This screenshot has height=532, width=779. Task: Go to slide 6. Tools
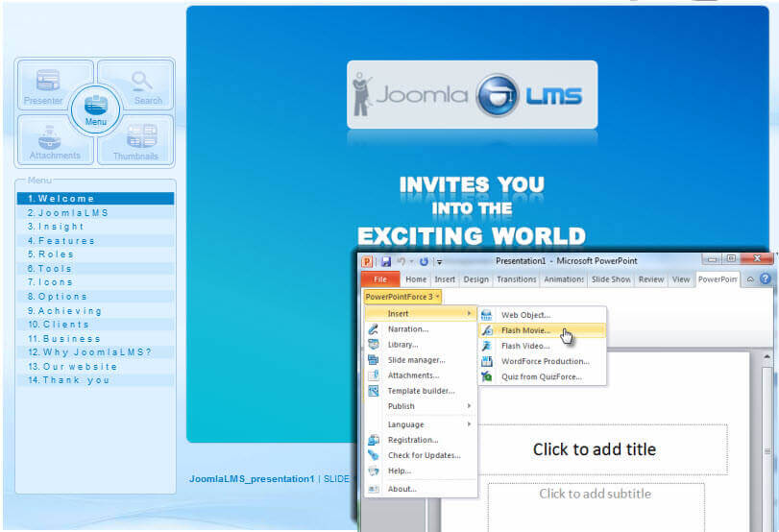click(95, 268)
